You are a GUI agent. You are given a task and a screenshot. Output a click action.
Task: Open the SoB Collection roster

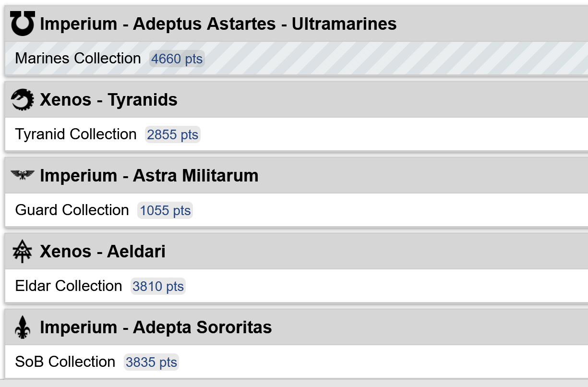point(297,362)
